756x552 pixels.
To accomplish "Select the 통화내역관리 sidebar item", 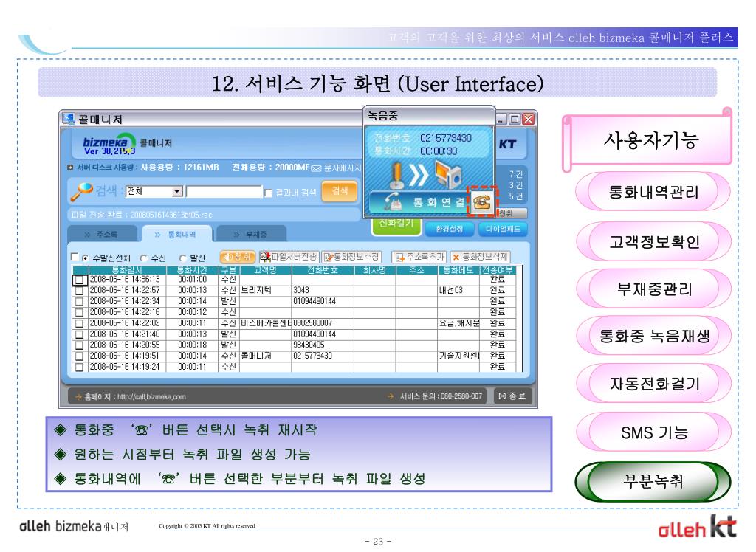I will pyautogui.click(x=653, y=192).
